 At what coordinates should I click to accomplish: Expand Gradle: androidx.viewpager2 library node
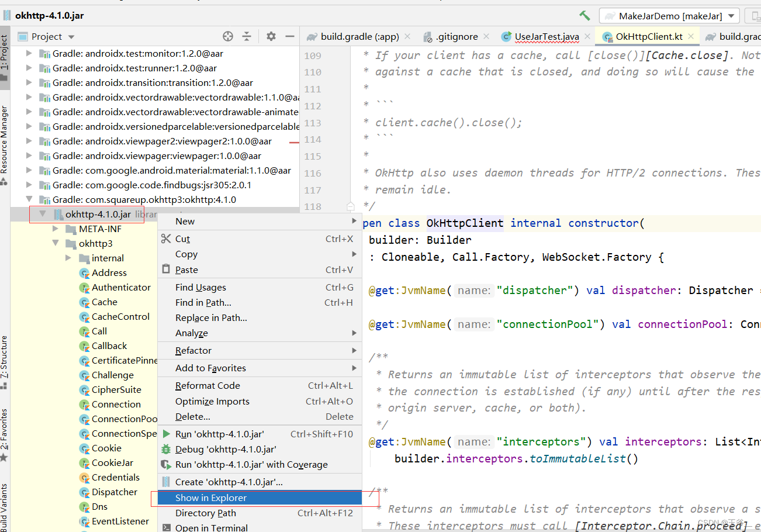pyautogui.click(x=29, y=141)
